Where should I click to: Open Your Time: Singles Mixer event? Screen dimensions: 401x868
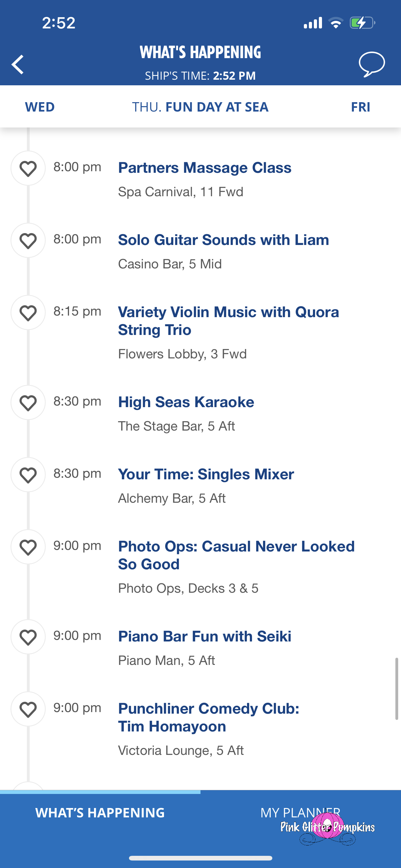click(206, 474)
